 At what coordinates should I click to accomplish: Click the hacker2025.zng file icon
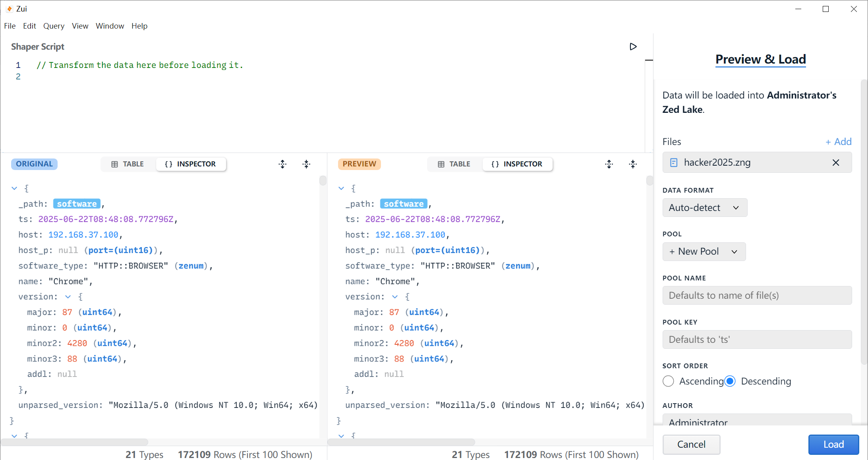click(674, 162)
